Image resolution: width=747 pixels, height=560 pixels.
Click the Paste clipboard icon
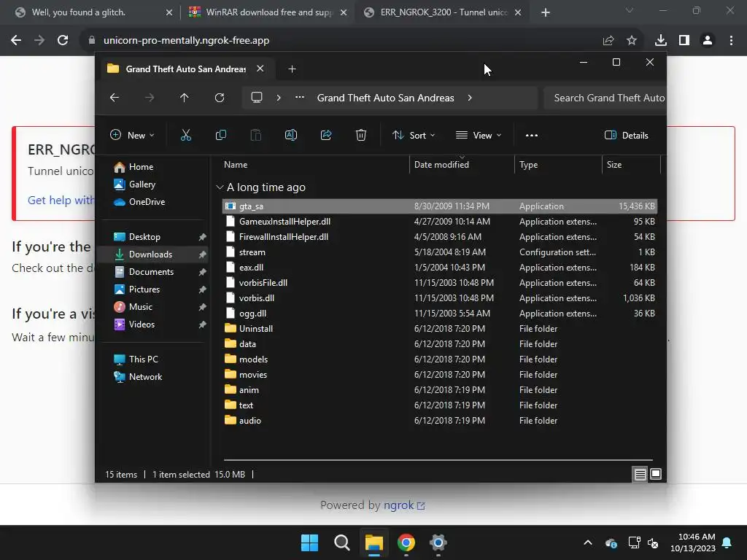[x=256, y=135]
